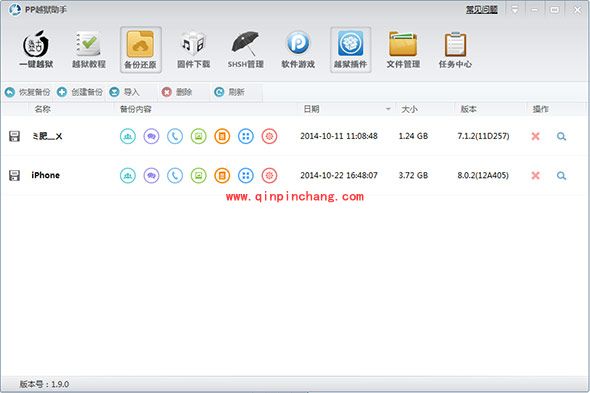Open 文件管理 file manager
The image size is (590, 393).
click(403, 50)
